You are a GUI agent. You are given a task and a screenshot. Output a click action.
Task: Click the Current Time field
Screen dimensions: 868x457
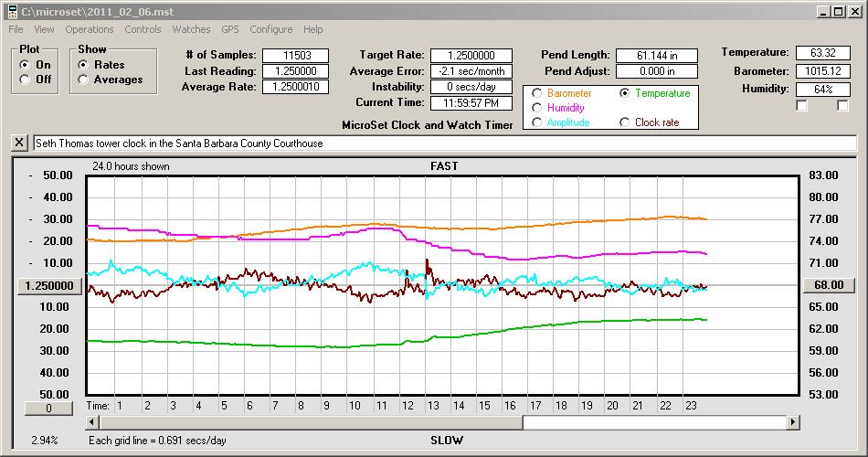click(x=471, y=102)
